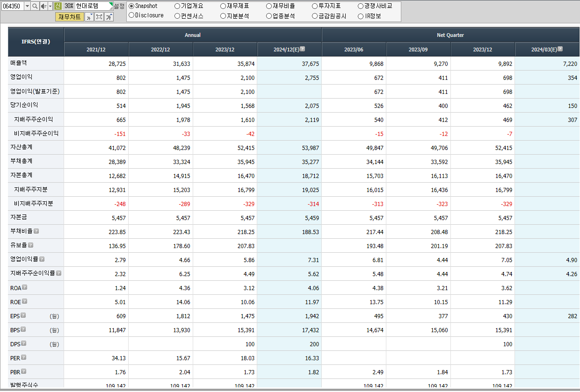
Task: Select the 금감원공시 radio option
Action: tap(315, 15)
